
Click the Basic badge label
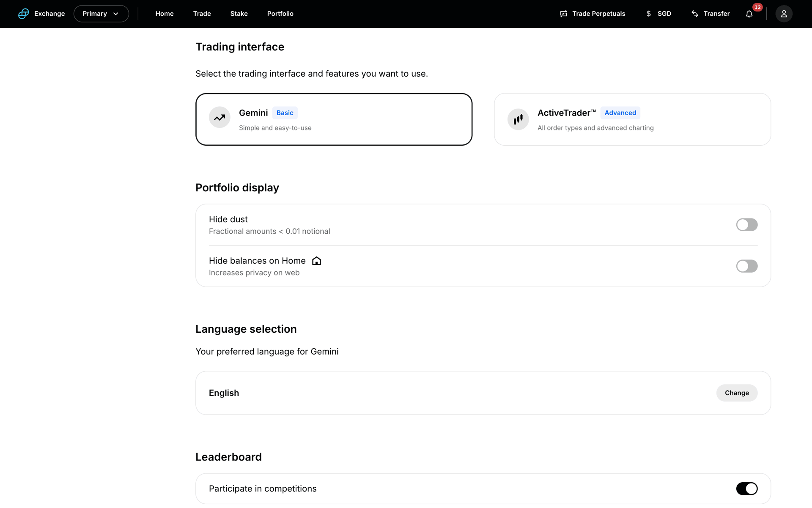pyautogui.click(x=285, y=113)
